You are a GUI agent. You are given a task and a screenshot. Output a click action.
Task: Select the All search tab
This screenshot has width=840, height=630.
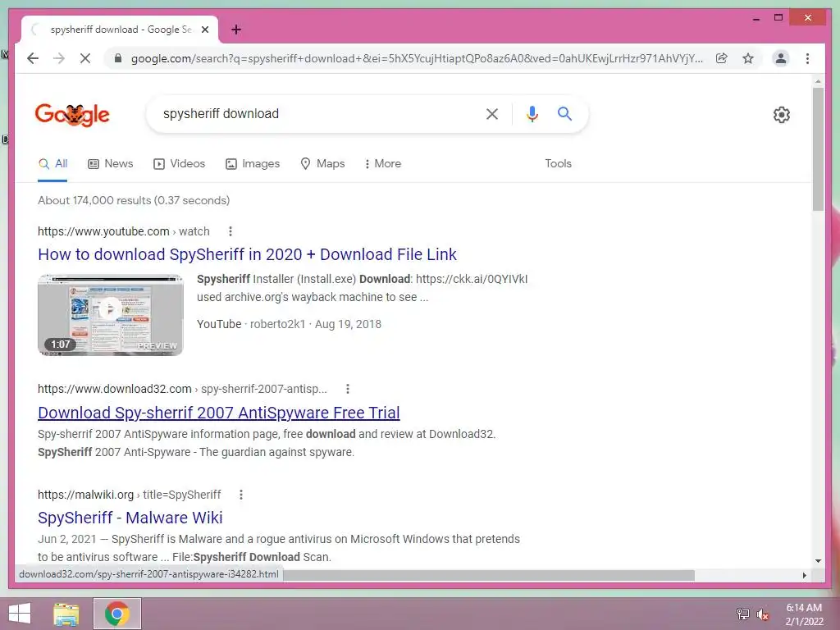point(52,164)
